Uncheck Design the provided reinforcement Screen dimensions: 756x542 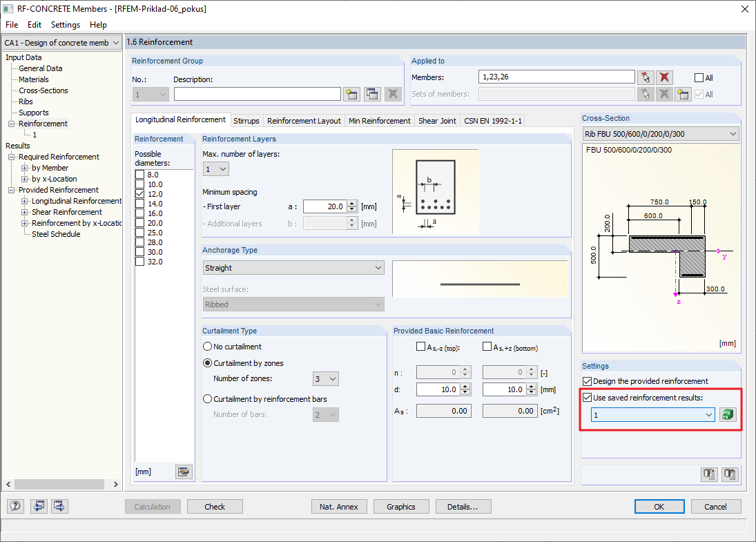click(588, 381)
